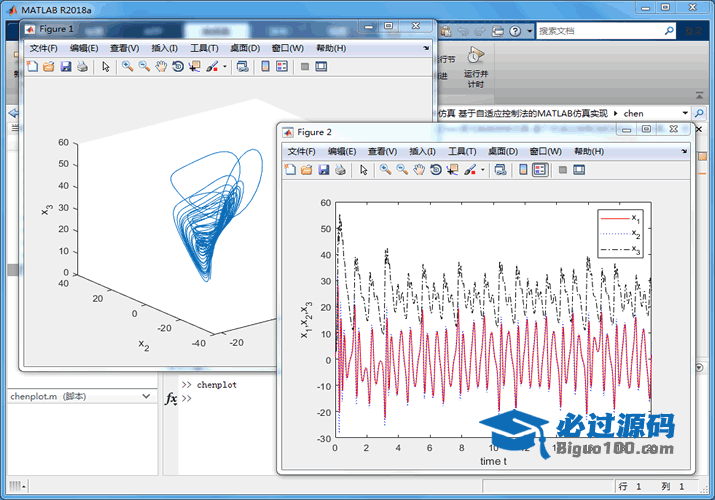Open 插入(I) menu in Figure 2
Viewport: 715px width, 500px height.
422,151
